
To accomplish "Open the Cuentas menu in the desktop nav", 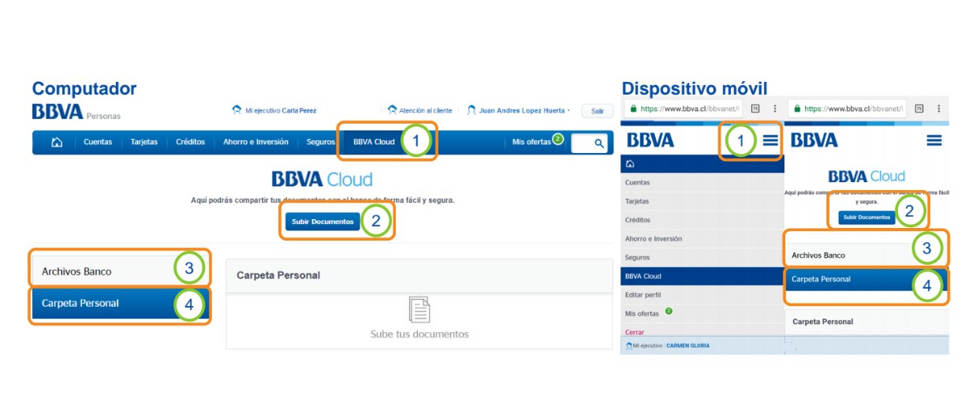I will [98, 143].
